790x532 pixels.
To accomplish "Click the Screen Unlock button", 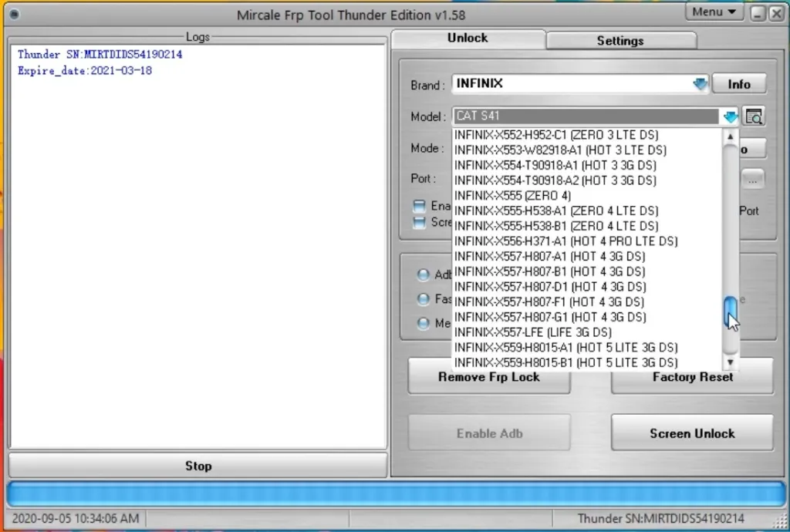I will click(692, 433).
